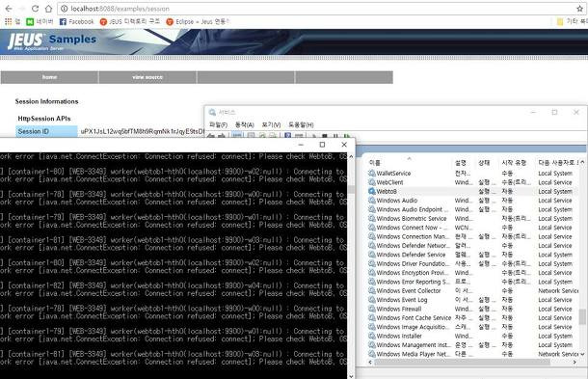Open the Facebook bookmark
Screen dimensions: 588x379
pos(76,22)
